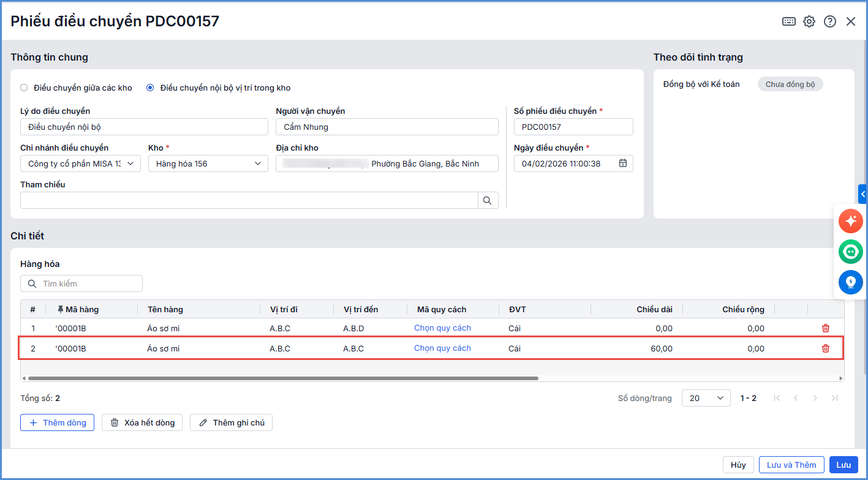Viewport: 868px width, 480px height.
Task: Click the Lưu và Thêm button
Action: (791, 465)
